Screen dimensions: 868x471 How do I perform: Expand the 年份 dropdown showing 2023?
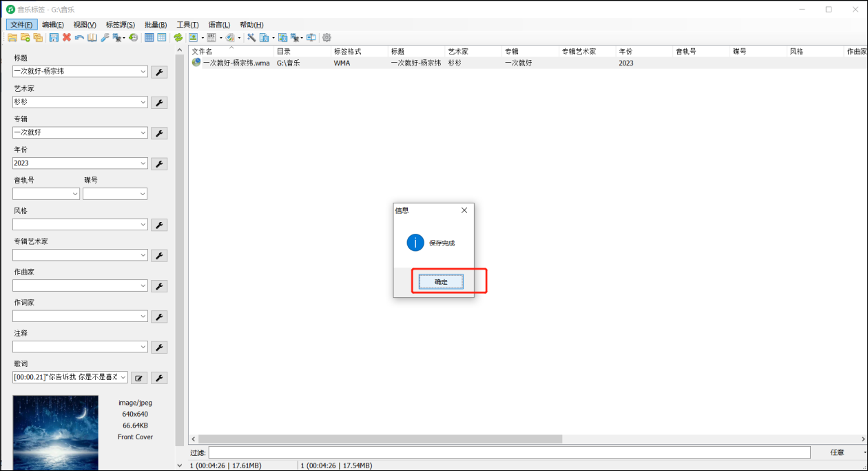(143, 163)
